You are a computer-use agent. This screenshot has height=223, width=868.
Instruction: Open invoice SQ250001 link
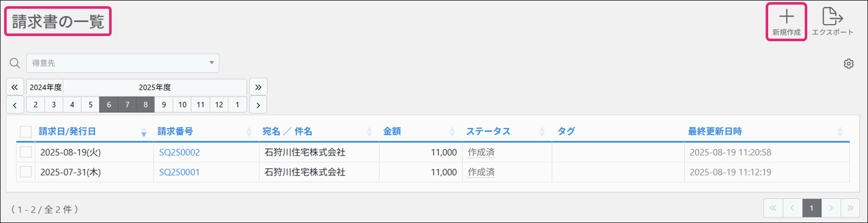[179, 172]
